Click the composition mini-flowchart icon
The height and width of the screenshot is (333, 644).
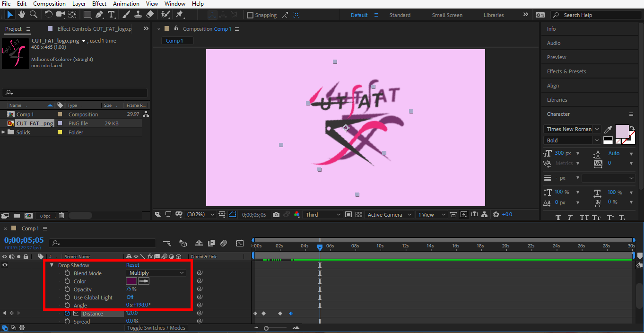click(x=167, y=243)
